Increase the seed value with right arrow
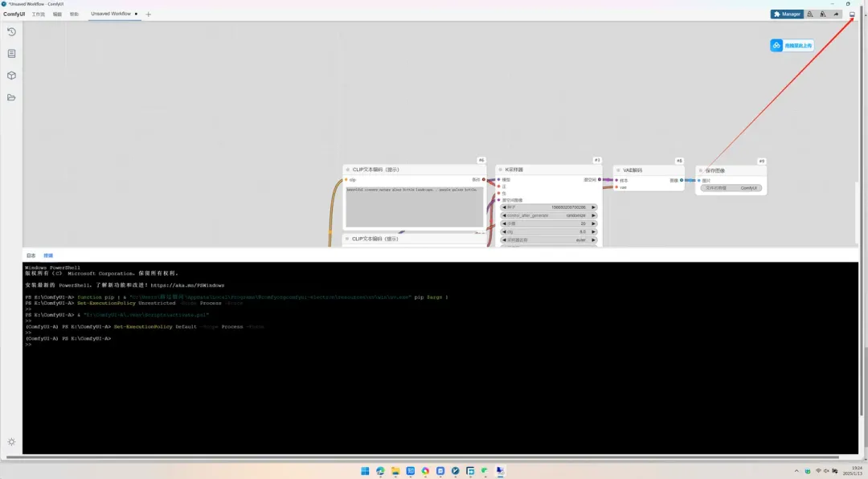 [593, 207]
